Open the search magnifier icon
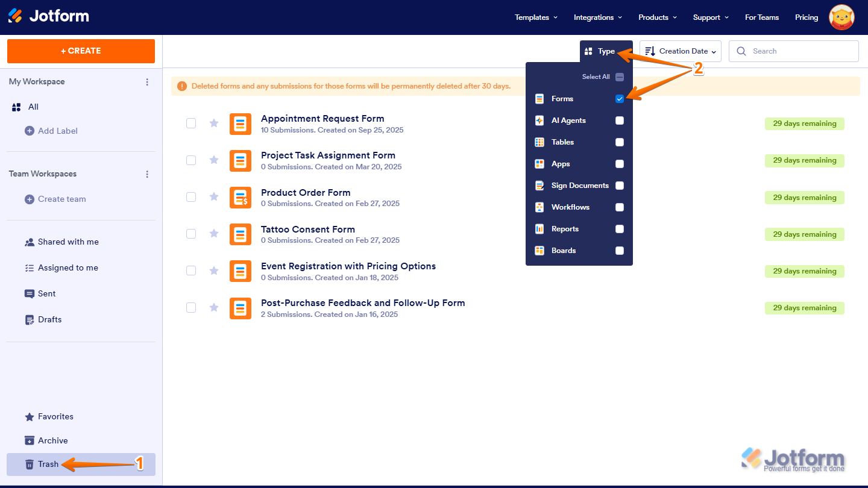Screen dimensions: 868x488 pyautogui.click(x=741, y=51)
